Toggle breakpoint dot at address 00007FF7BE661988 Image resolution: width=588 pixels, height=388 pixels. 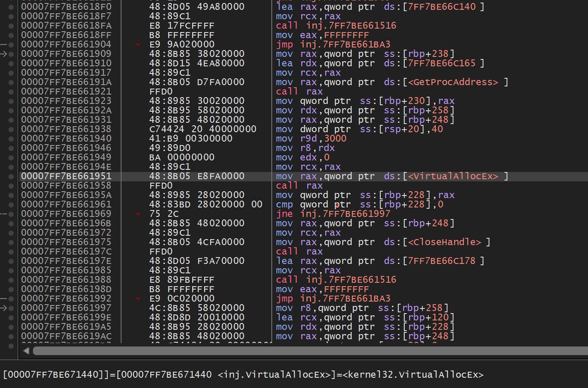(12, 280)
